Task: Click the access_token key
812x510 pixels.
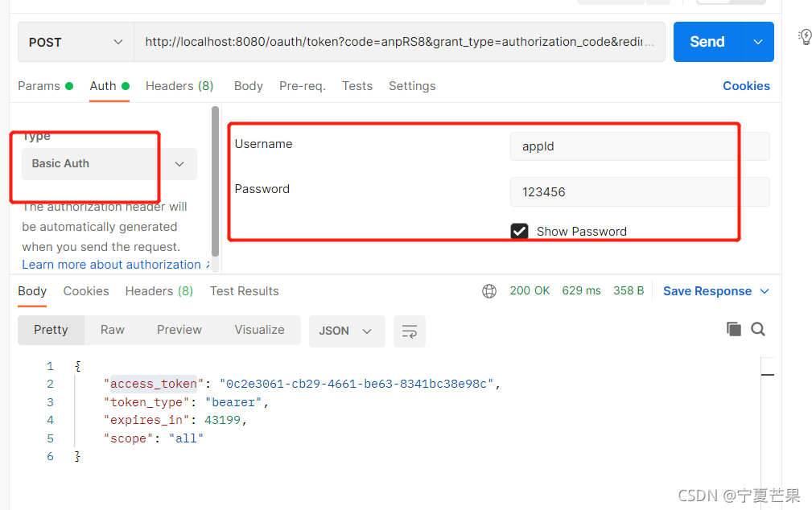Action: 154,384
